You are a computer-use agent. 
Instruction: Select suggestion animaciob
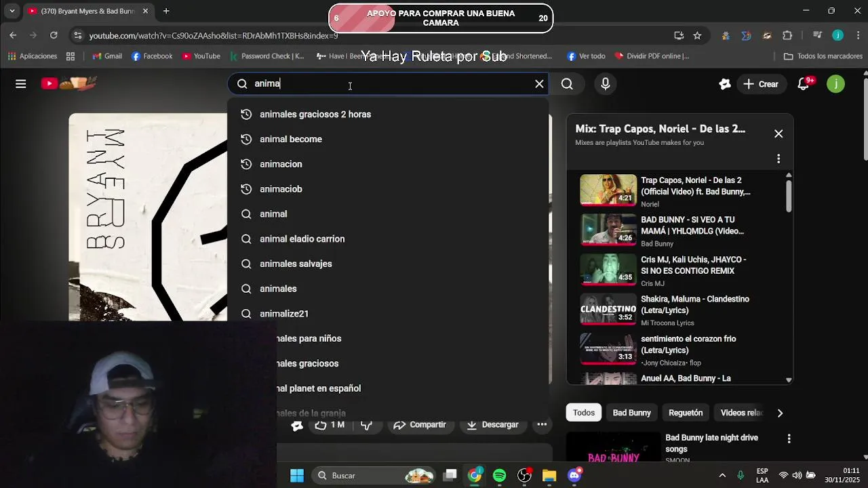click(x=388, y=189)
